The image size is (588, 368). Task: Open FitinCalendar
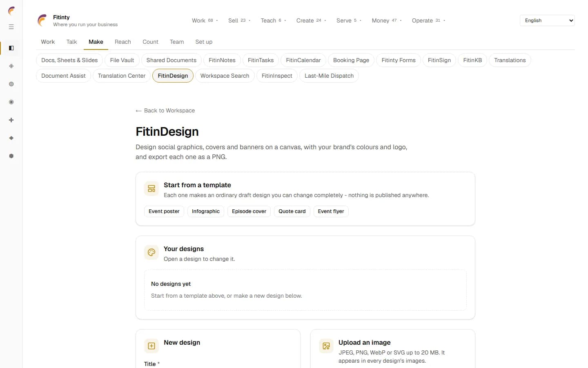pos(303,60)
